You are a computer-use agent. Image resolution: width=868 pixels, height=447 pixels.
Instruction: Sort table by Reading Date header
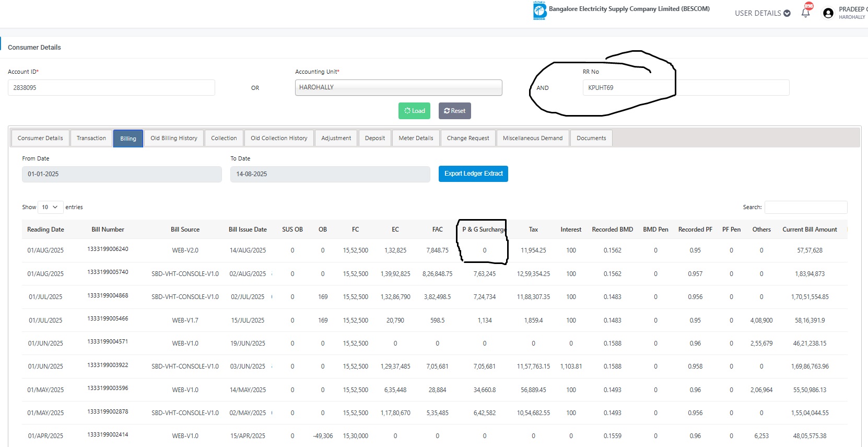(45, 230)
